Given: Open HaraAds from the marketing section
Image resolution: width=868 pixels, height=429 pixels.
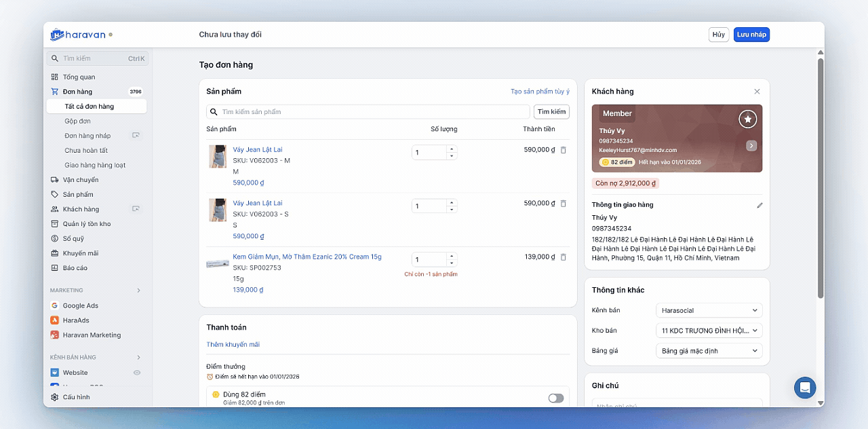Looking at the screenshot, I should tap(75, 320).
